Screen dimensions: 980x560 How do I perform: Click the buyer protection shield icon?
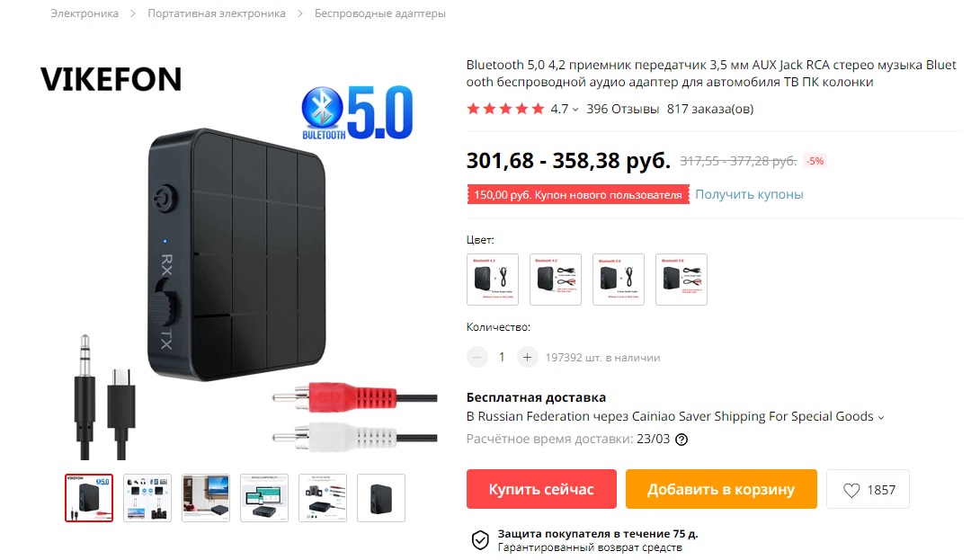[x=480, y=540]
